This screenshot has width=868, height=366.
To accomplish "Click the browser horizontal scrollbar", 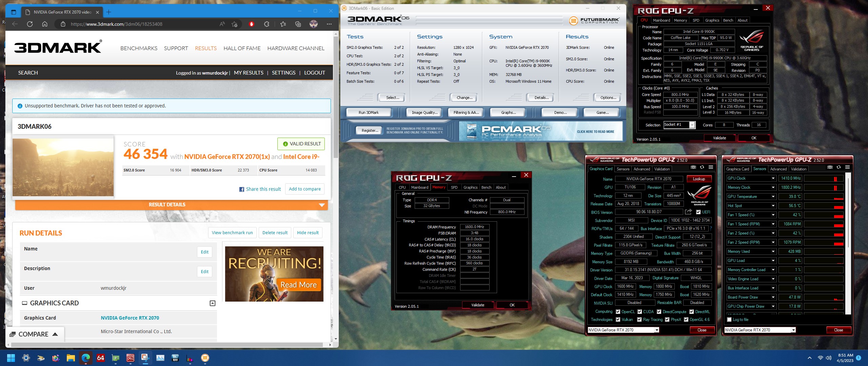I will tap(167, 345).
